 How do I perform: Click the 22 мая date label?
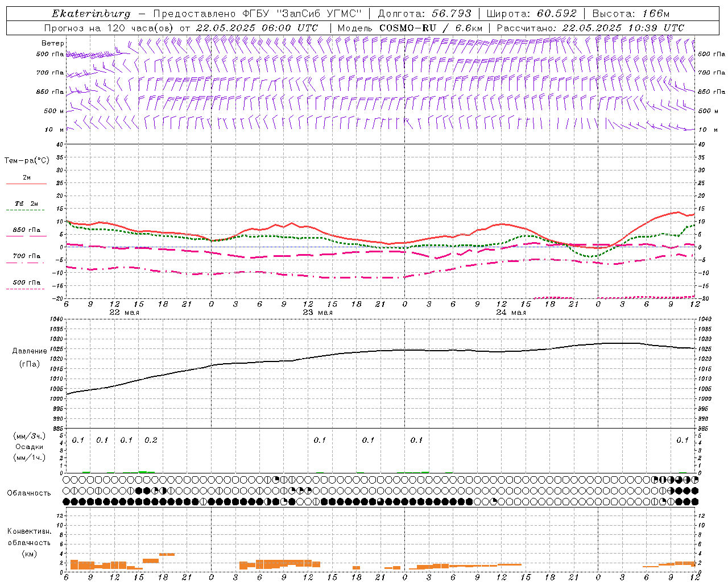pos(124,313)
